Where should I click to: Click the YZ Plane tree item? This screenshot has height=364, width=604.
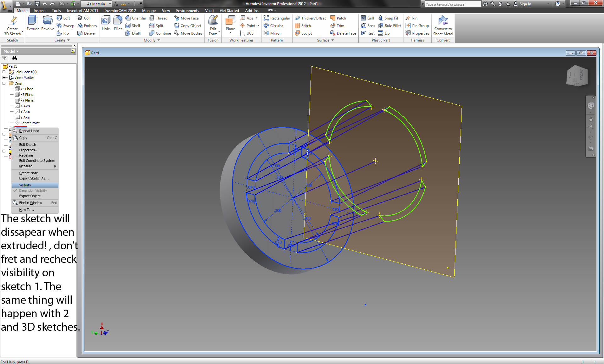(26, 89)
